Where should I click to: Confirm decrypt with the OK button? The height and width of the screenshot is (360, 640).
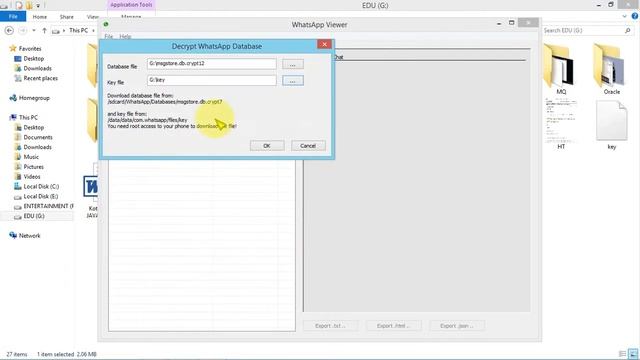(x=267, y=146)
